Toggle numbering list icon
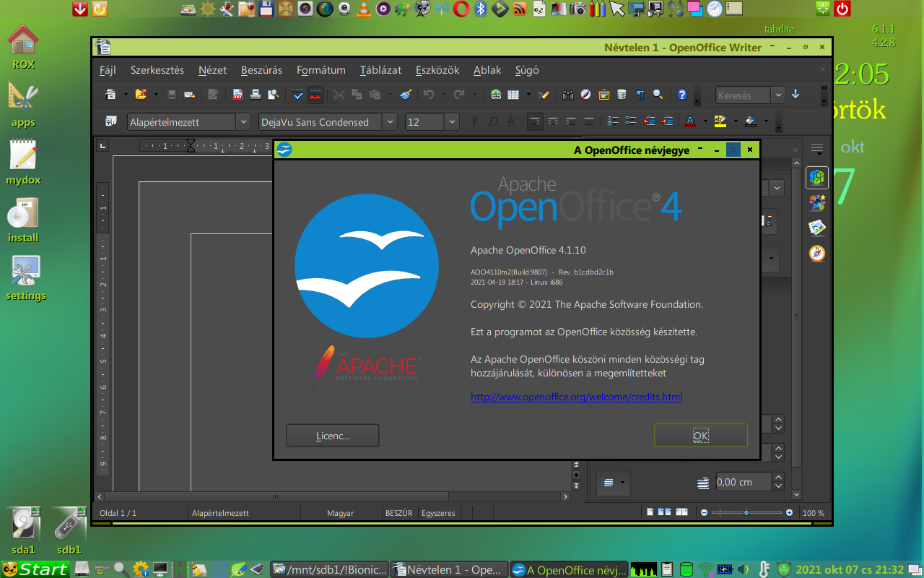 point(613,121)
